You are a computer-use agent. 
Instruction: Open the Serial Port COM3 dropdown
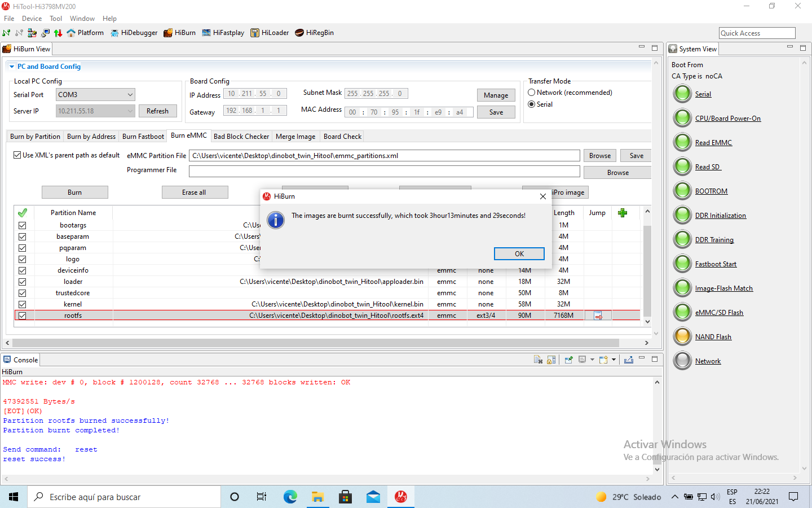pos(95,95)
